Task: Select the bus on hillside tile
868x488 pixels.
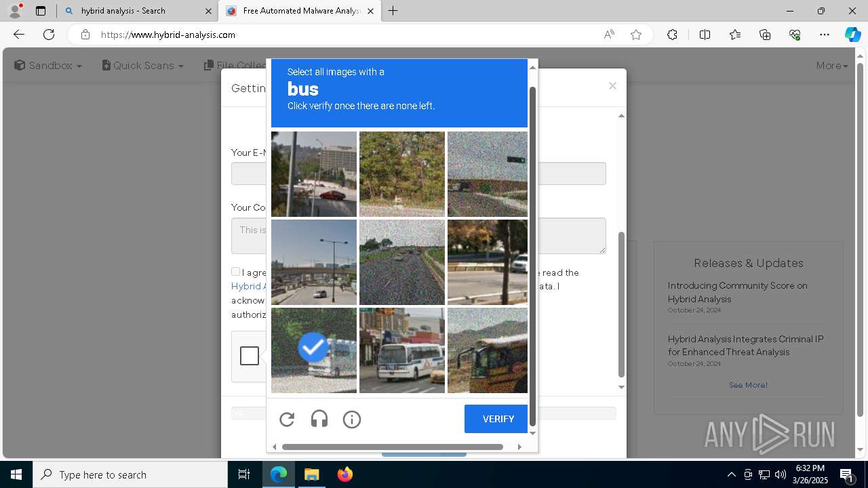Action: tap(488, 350)
